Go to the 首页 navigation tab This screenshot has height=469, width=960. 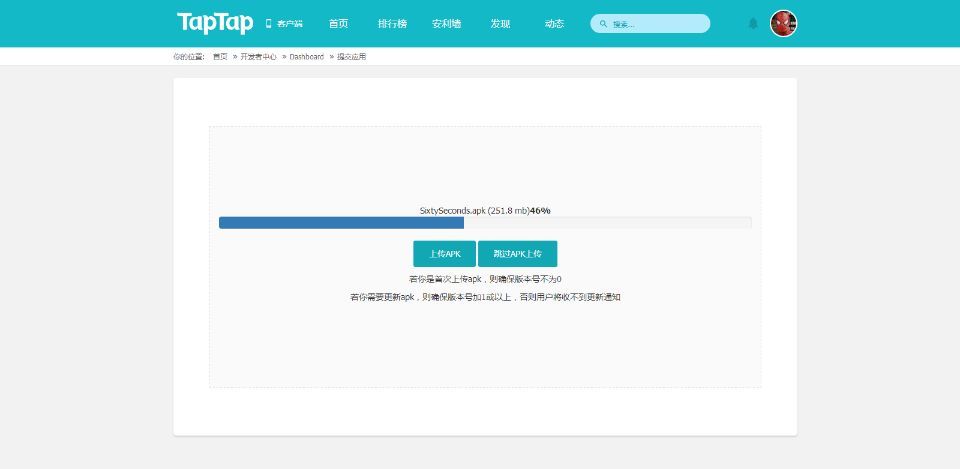[x=339, y=24]
